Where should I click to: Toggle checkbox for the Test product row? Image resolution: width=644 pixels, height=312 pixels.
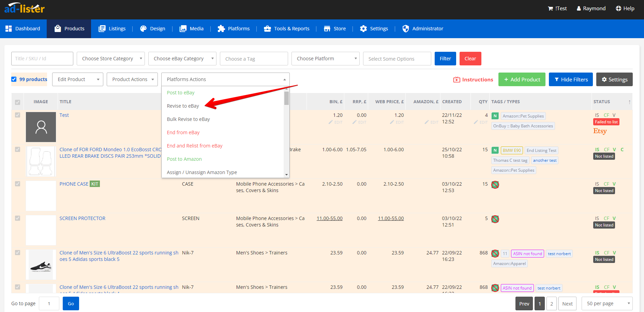tap(18, 115)
